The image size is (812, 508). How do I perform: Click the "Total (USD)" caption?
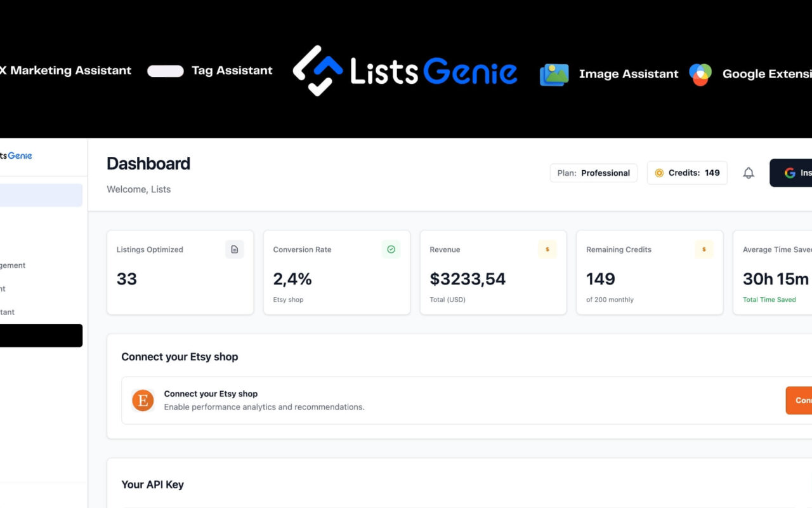447,300
